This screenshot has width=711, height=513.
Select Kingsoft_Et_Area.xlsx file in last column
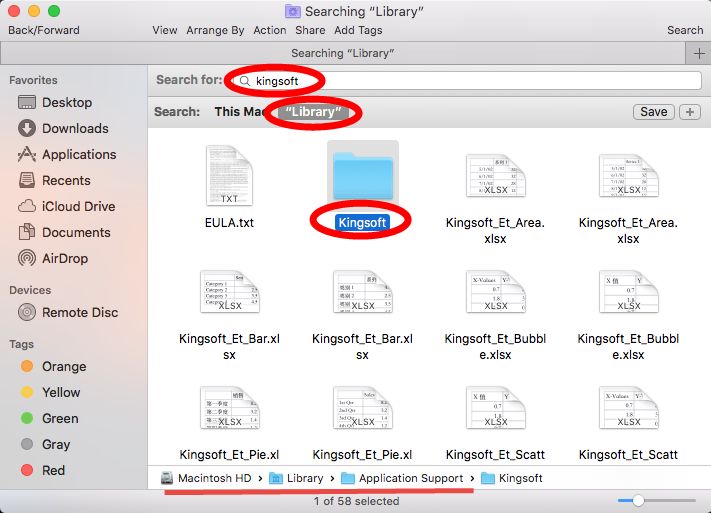point(628,176)
